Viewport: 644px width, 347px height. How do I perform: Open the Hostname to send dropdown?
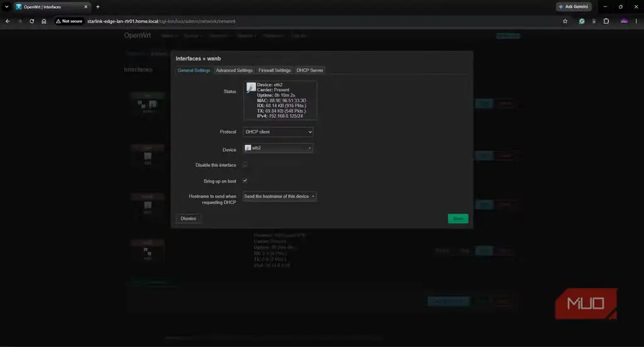(x=279, y=196)
